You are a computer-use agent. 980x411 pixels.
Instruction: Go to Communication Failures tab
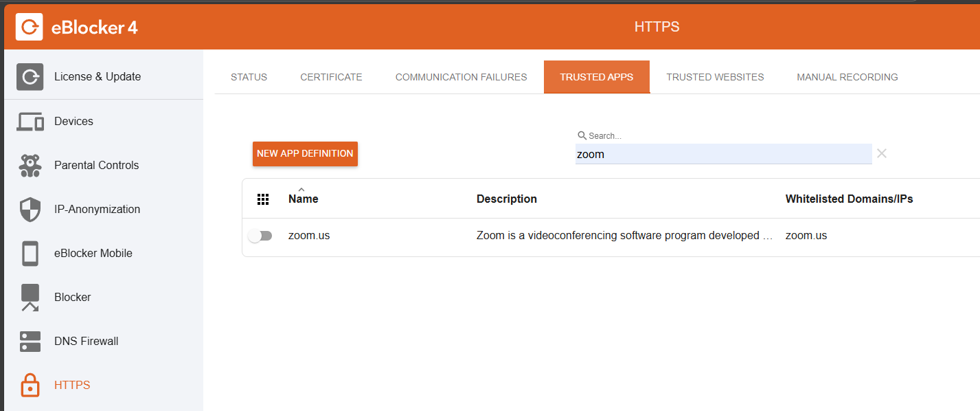461,77
